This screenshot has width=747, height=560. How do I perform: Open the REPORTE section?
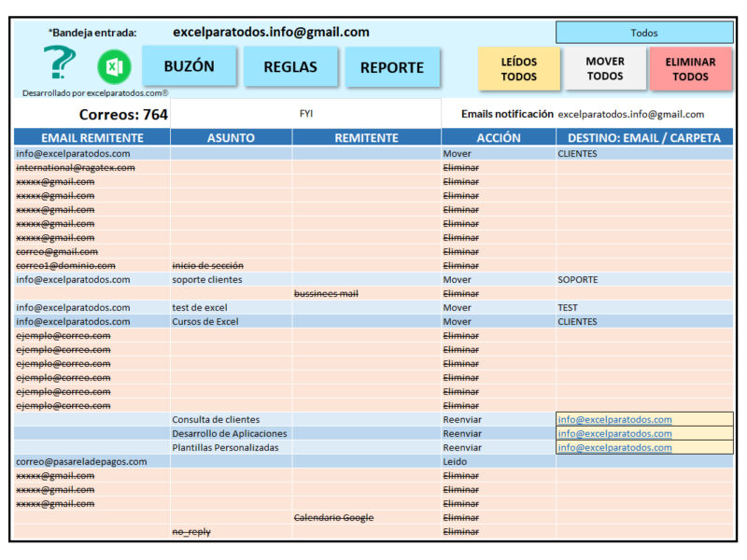point(392,67)
